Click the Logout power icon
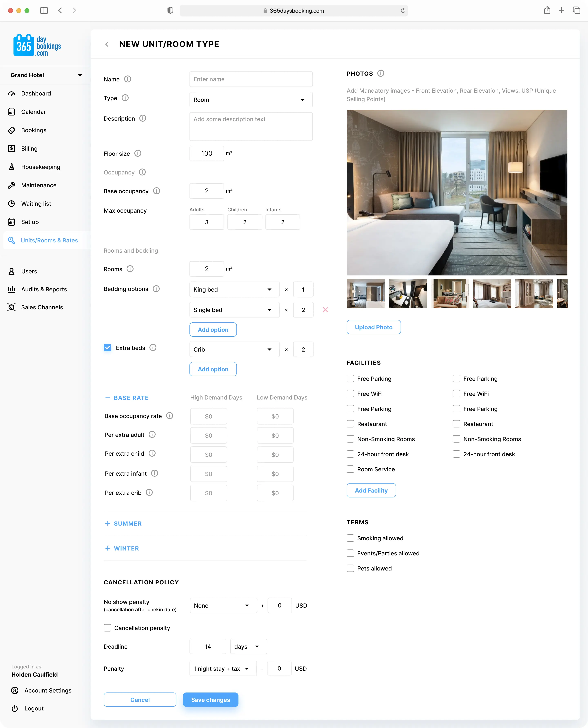 [x=14, y=708]
